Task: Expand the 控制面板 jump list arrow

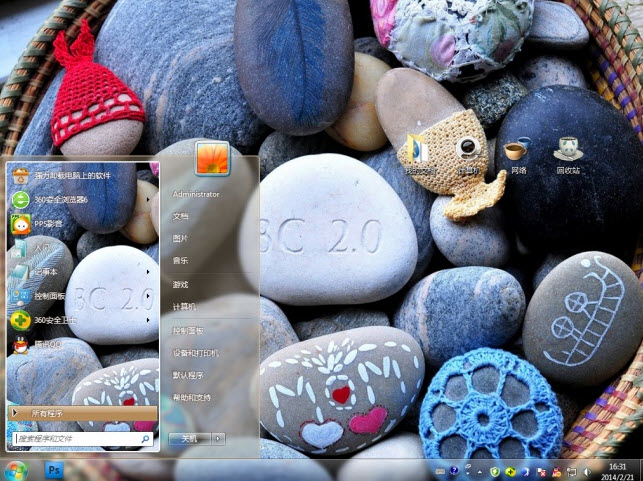Action: coord(148,296)
